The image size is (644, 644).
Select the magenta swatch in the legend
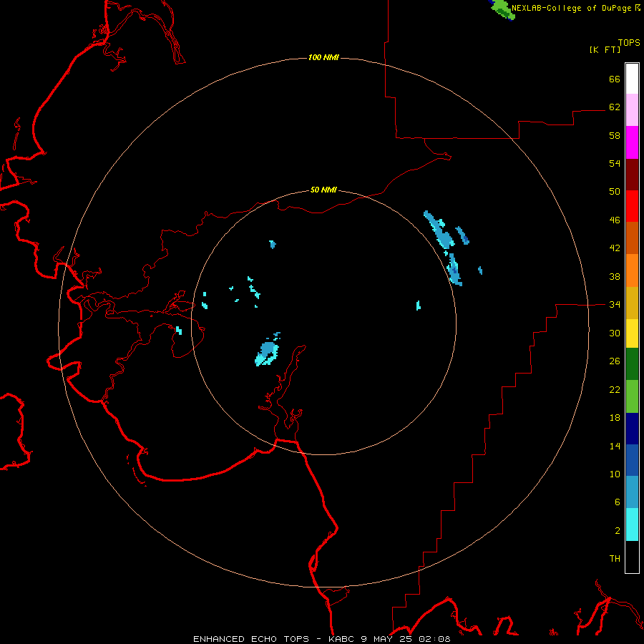coord(632,142)
